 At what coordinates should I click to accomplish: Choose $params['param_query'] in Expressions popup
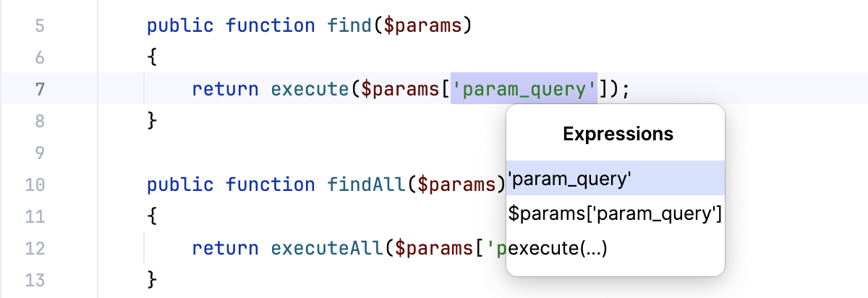[615, 213]
